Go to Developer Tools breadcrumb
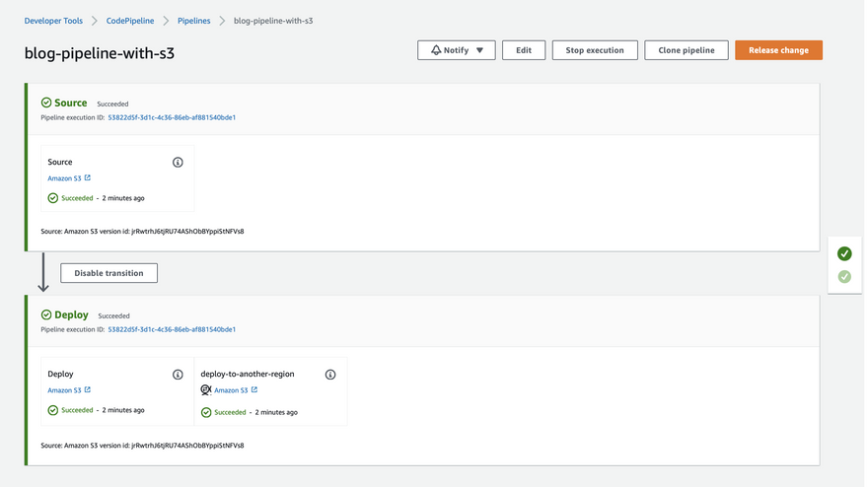Image resolution: width=868 pixels, height=487 pixels. (x=53, y=21)
